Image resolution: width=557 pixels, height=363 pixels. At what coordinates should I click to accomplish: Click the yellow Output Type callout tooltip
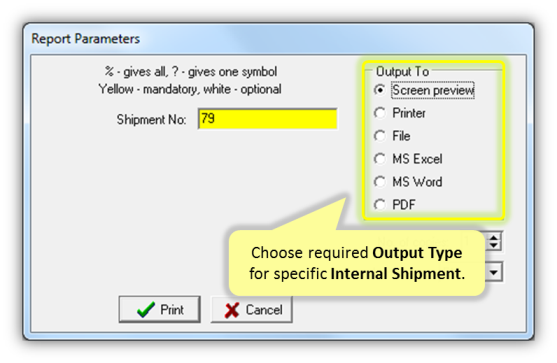(357, 263)
